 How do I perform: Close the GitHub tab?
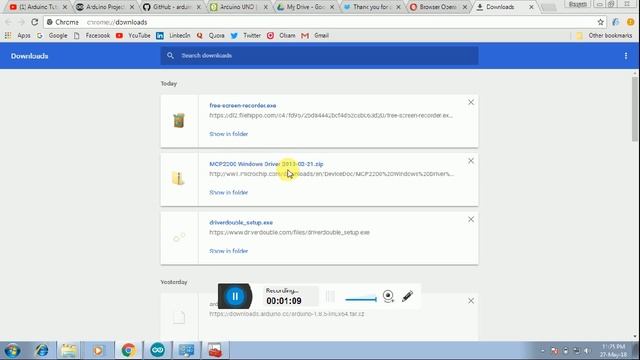(199, 7)
